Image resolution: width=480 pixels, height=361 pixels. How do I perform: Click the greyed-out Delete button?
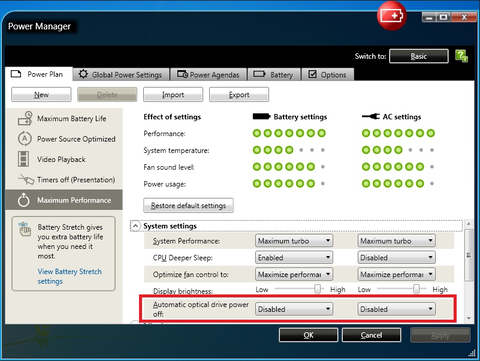pyautogui.click(x=107, y=95)
